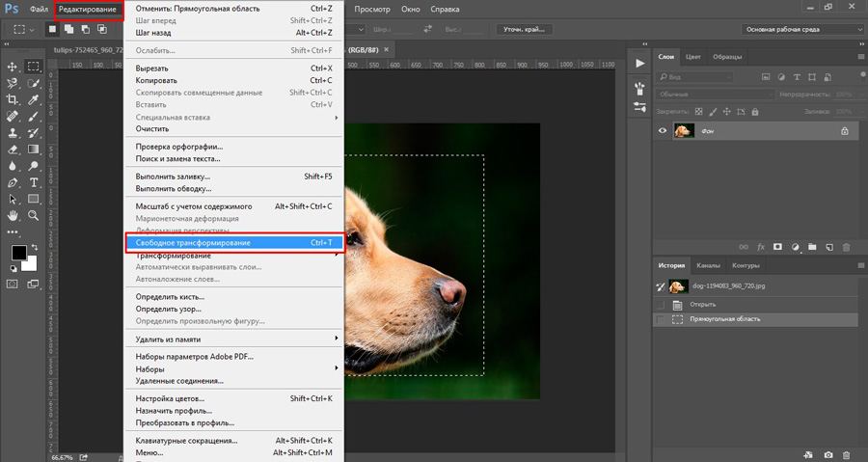This screenshot has width=868, height=462.
Task: Click the add layer mask icon
Action: (x=778, y=247)
